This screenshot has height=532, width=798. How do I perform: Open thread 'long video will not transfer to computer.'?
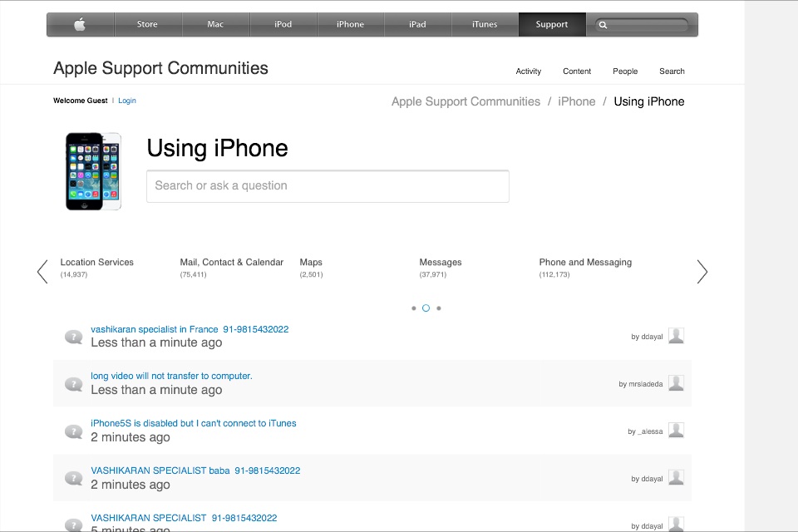pyautogui.click(x=171, y=377)
